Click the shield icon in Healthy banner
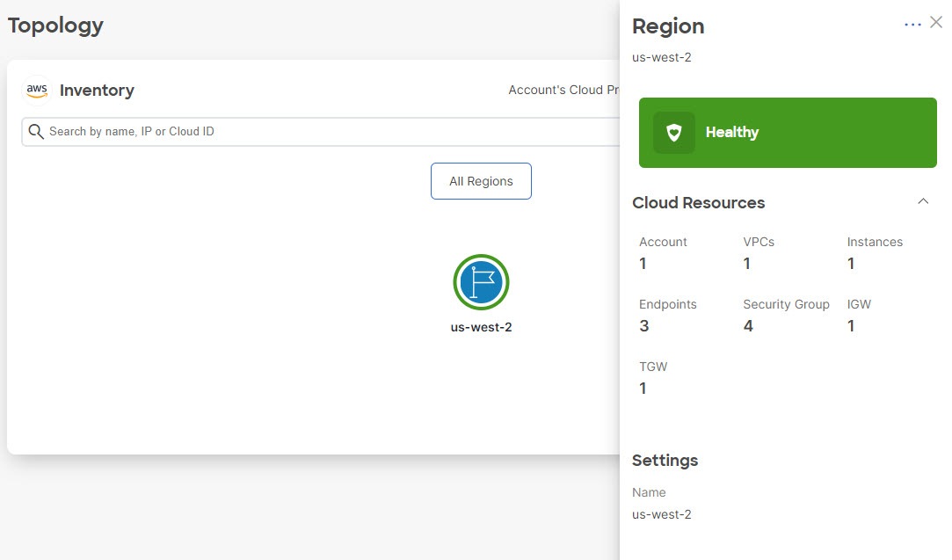This screenshot has height=560, width=952. [674, 133]
